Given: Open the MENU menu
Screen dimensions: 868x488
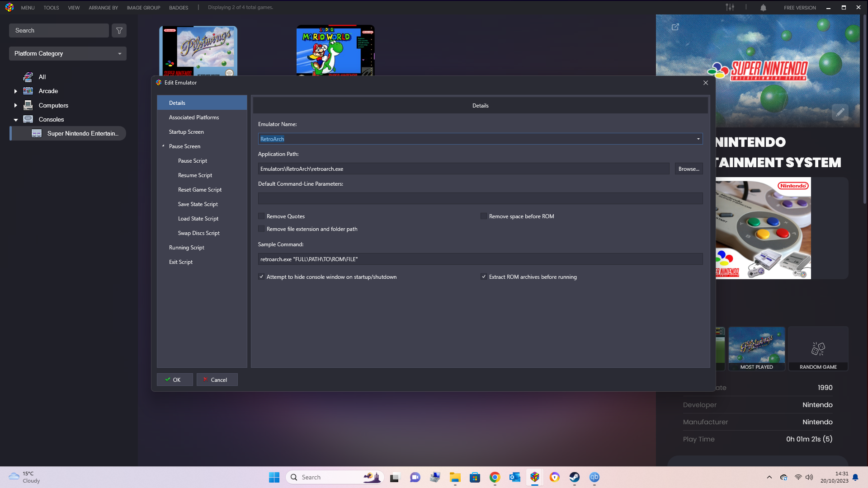Looking at the screenshot, I should pyautogui.click(x=28, y=8).
